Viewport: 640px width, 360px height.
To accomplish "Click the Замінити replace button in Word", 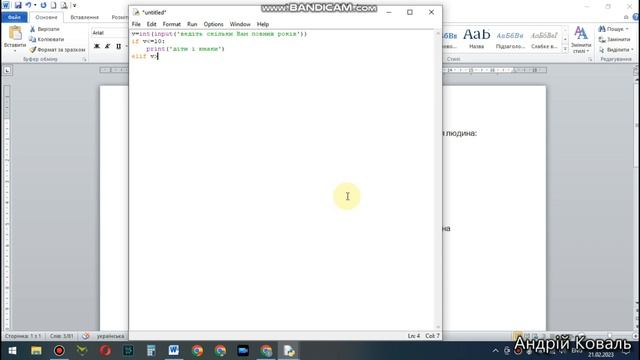I will [614, 39].
